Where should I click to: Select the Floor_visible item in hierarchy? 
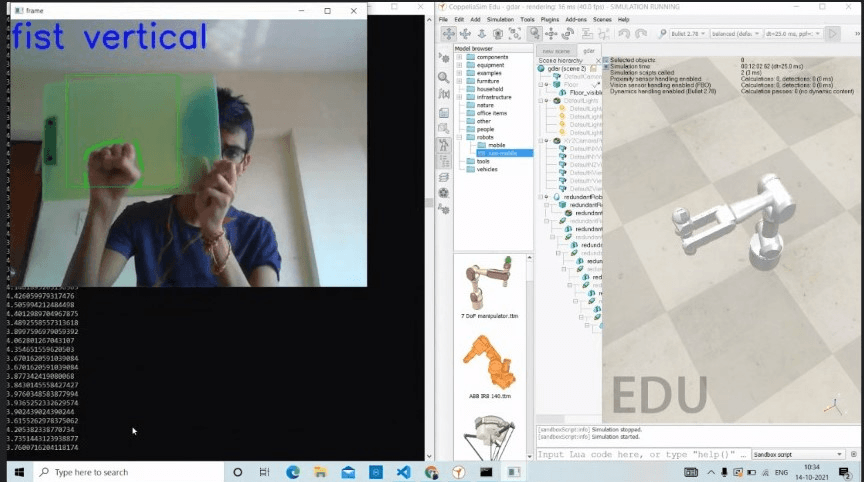[580, 93]
